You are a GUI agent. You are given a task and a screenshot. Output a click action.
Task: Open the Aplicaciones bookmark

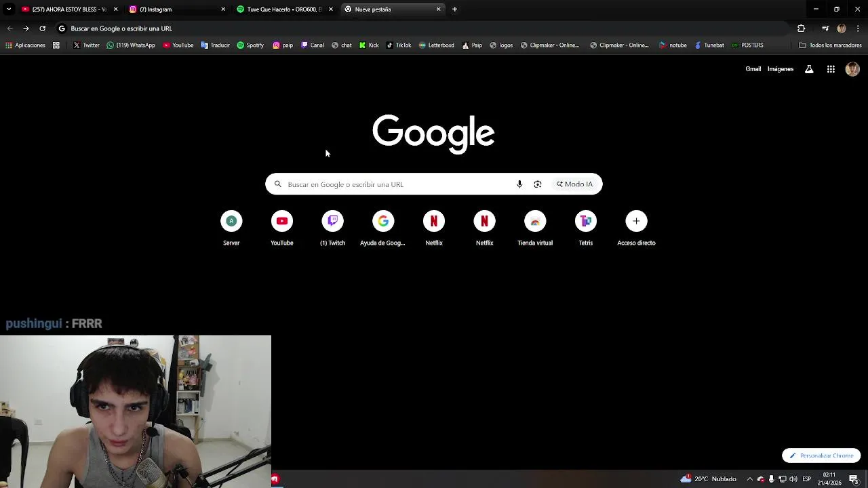click(x=25, y=45)
